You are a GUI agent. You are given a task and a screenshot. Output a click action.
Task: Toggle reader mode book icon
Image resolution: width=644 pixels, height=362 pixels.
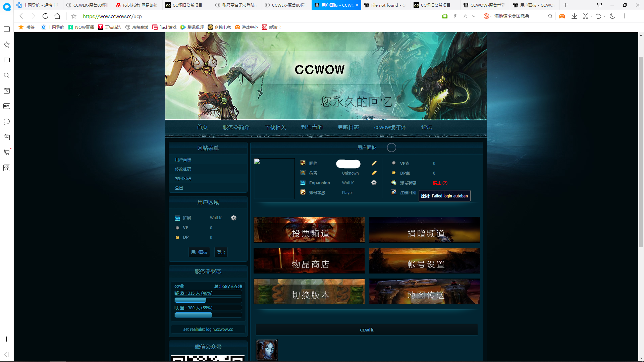click(445, 16)
